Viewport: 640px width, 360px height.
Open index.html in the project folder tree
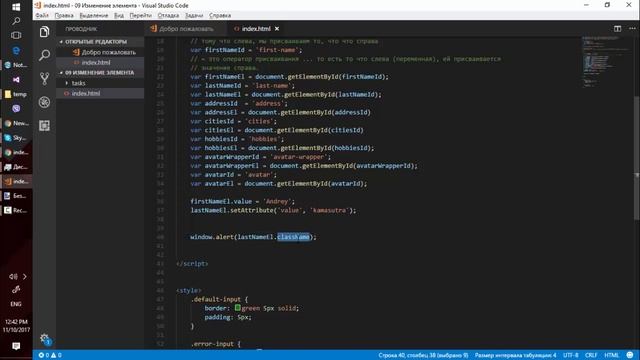[100, 93]
